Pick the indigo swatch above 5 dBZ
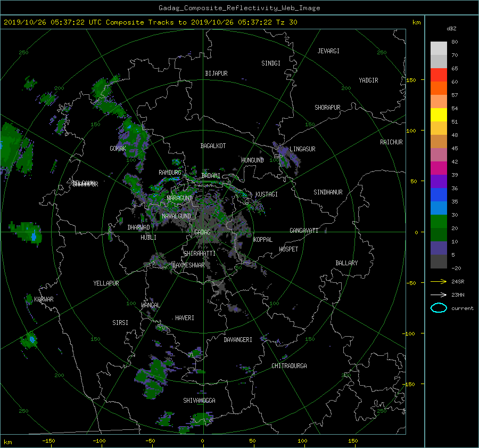The height and width of the screenshot is (448, 479). coord(439,248)
